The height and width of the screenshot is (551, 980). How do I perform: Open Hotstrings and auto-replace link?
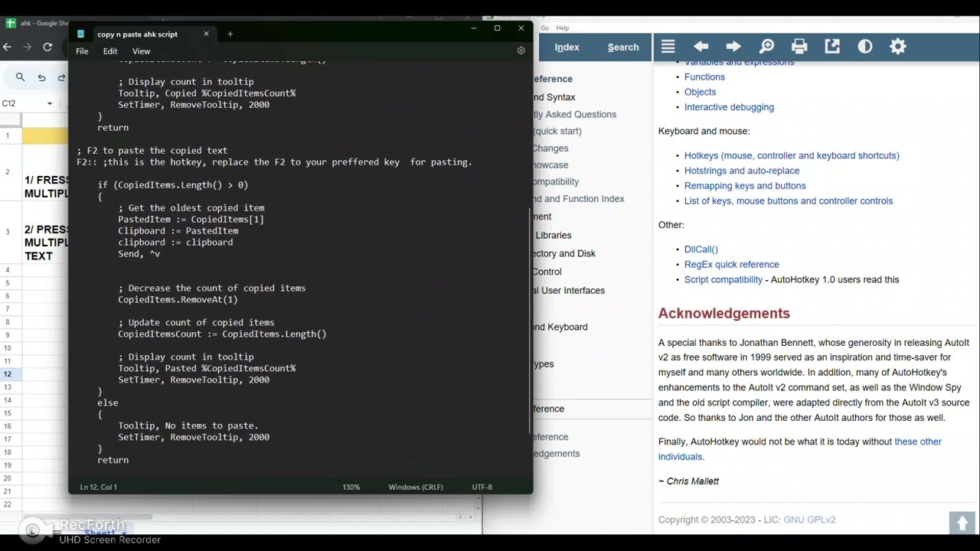tap(742, 171)
